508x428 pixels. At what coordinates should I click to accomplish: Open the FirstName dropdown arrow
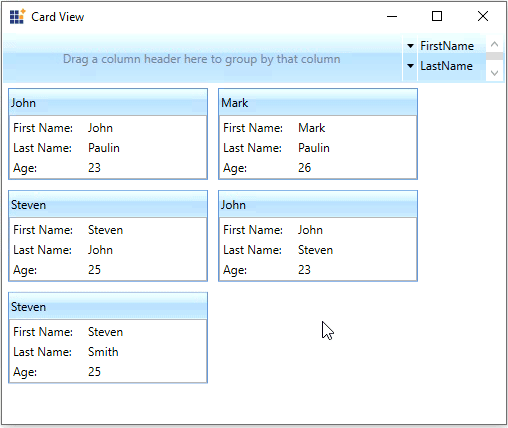pyautogui.click(x=410, y=46)
